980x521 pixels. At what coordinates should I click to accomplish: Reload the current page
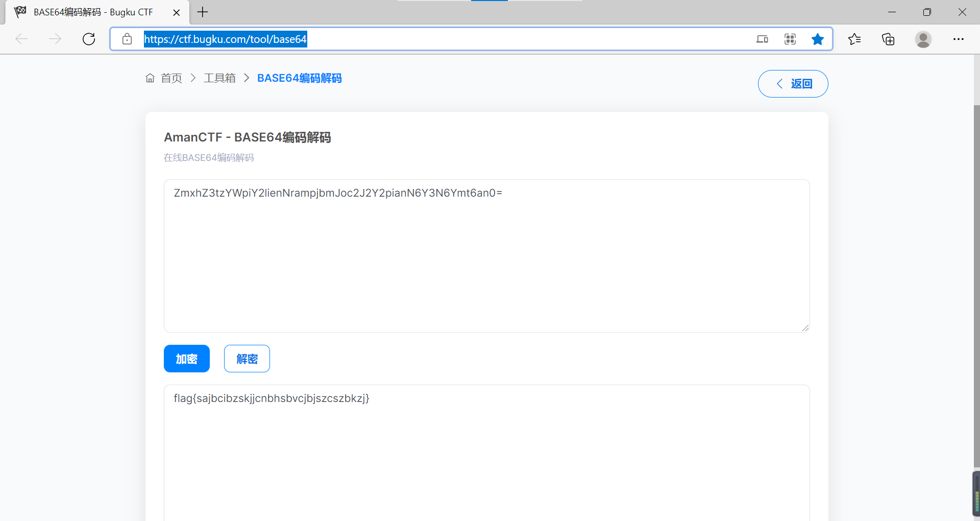88,39
